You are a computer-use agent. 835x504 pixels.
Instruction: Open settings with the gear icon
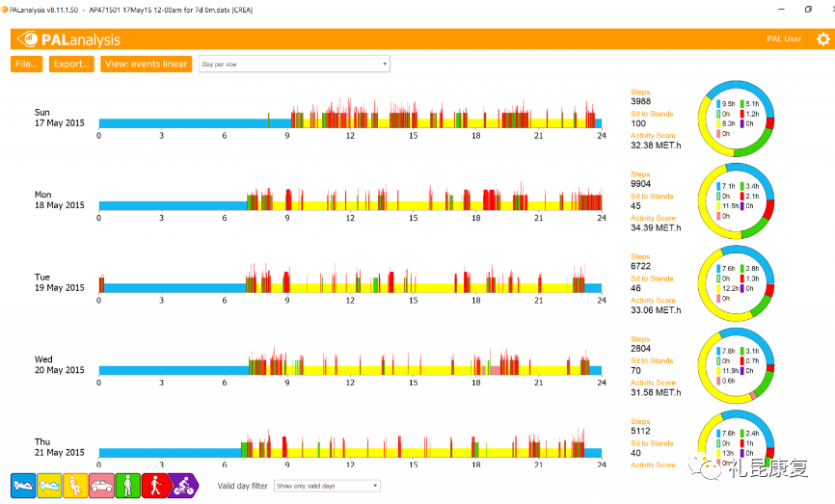[823, 39]
